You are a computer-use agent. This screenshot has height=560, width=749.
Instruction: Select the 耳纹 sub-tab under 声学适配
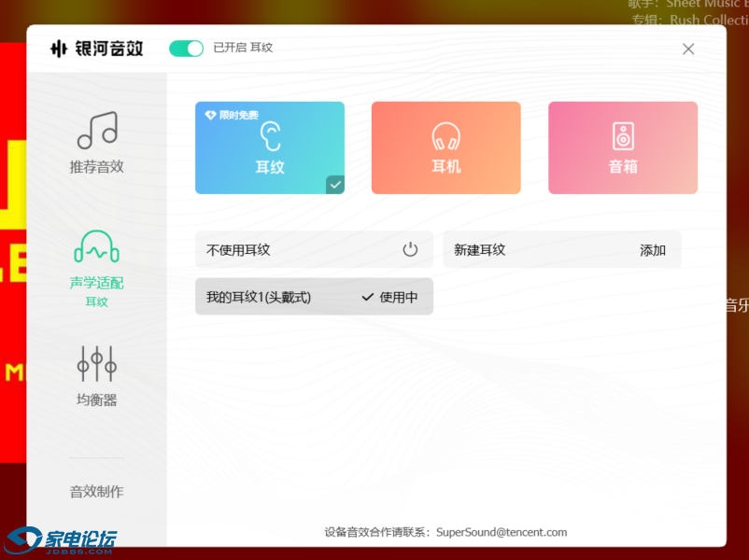point(96,302)
